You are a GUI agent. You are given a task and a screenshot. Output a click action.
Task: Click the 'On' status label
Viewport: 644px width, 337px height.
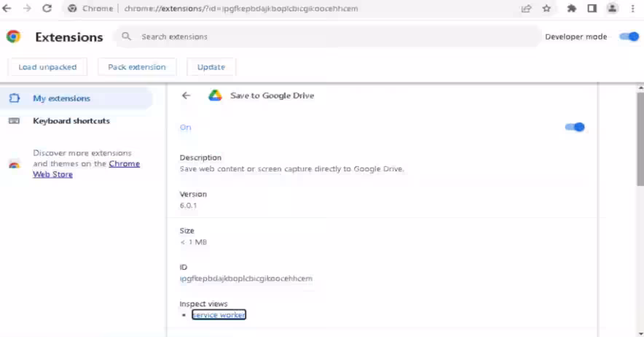pyautogui.click(x=185, y=127)
